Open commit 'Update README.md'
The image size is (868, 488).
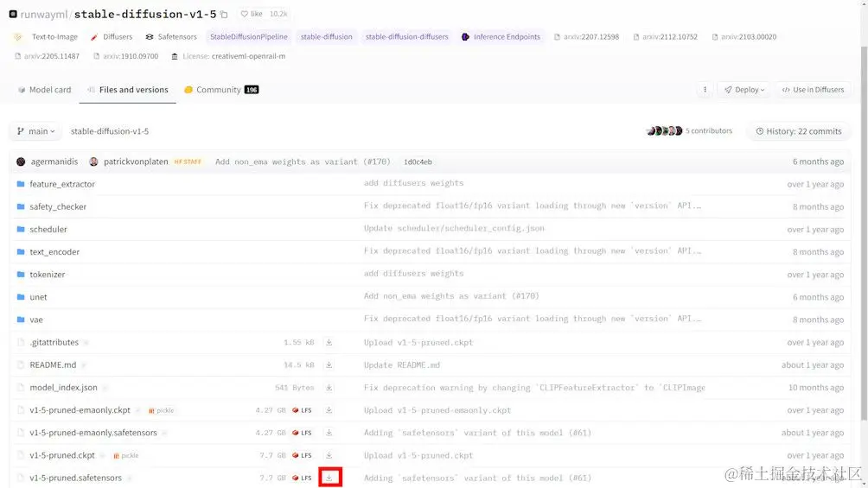tap(402, 365)
